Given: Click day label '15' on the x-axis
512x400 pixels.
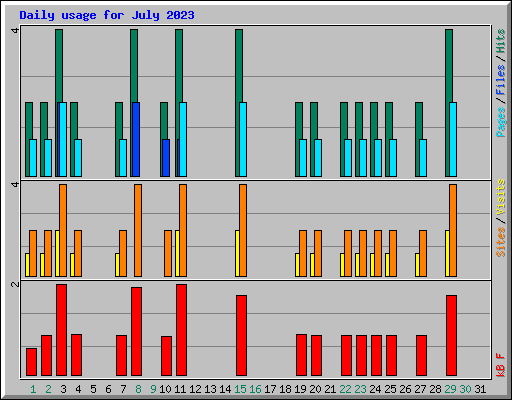Looking at the screenshot, I should (240, 389).
